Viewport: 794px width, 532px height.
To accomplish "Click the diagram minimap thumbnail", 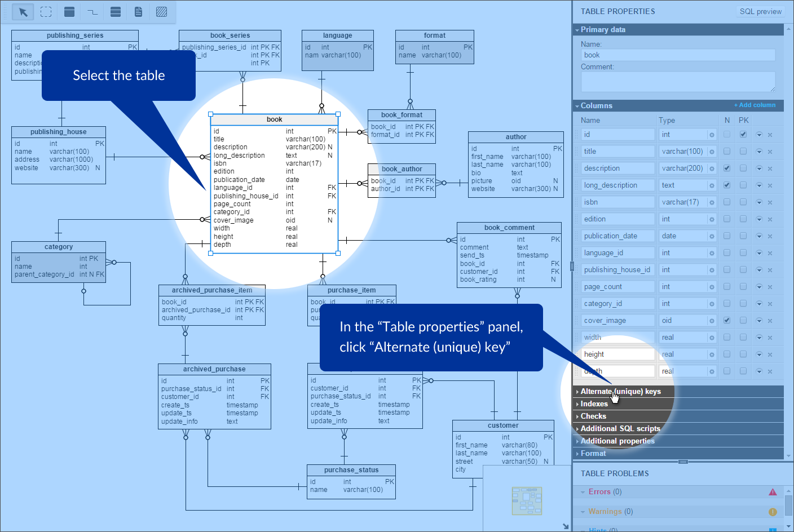I will (527, 501).
